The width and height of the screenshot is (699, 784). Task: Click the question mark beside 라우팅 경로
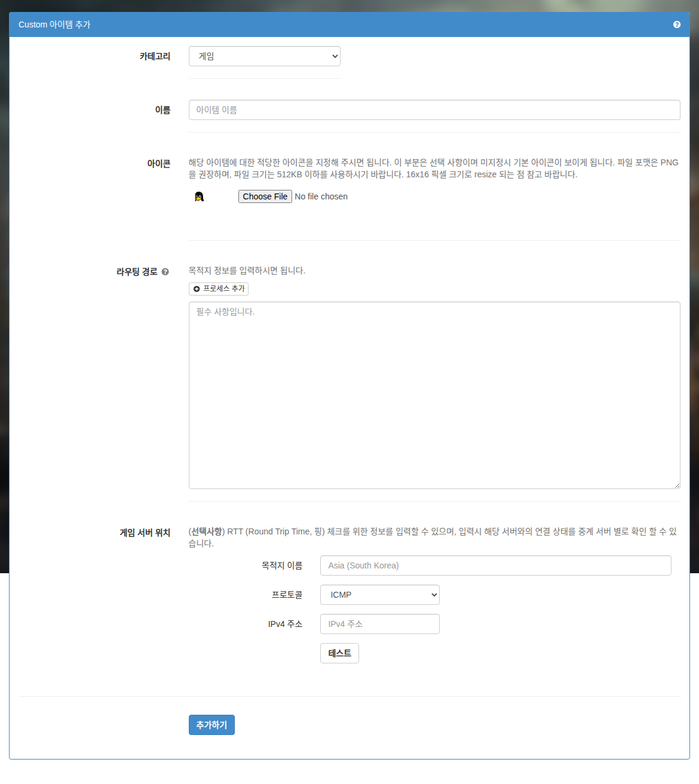pos(165,272)
